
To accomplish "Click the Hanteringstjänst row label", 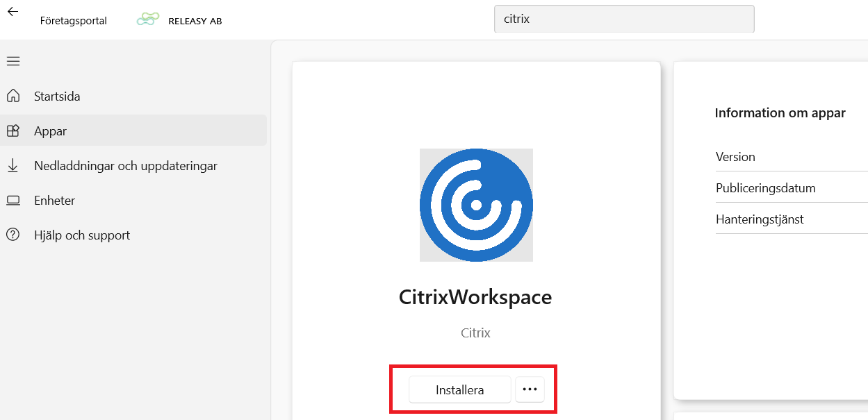I will [760, 219].
